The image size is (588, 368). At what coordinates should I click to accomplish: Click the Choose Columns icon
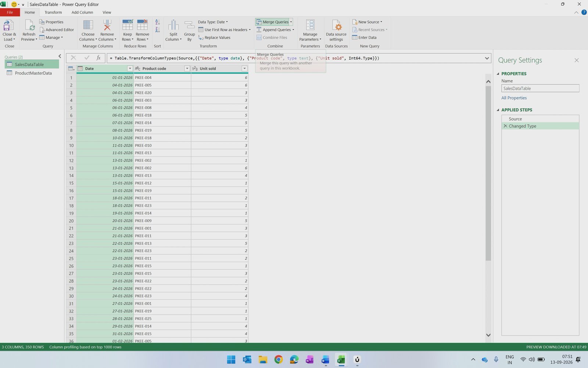(x=88, y=25)
